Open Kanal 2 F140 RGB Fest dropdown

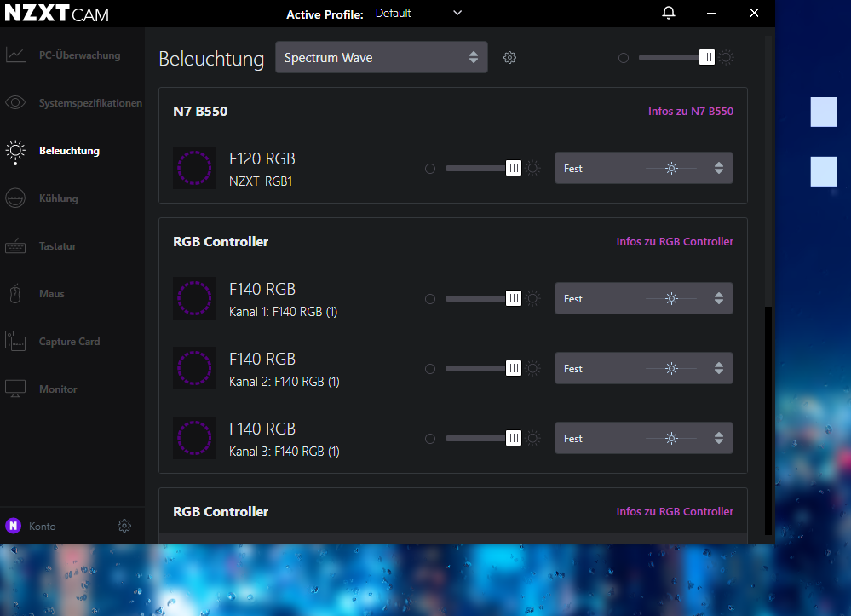tap(644, 369)
